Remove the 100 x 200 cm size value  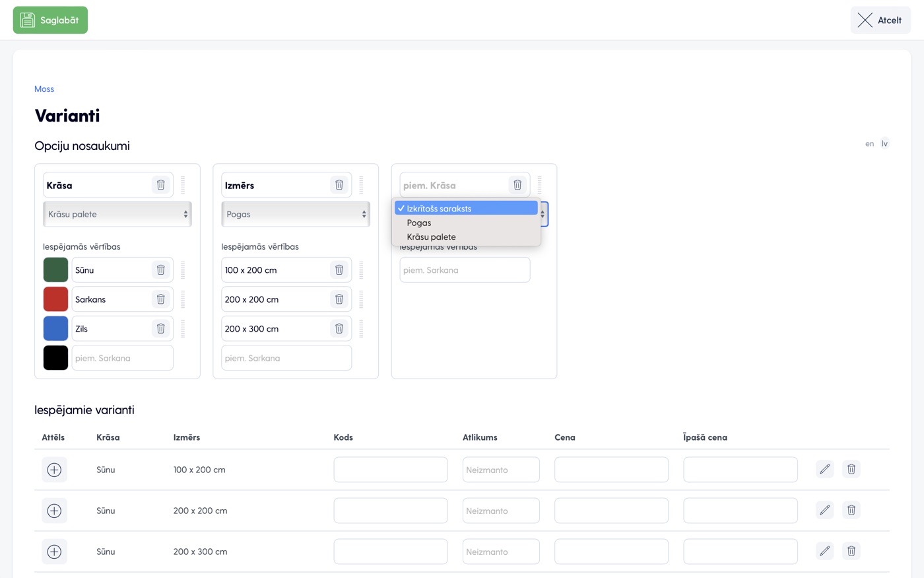[339, 270]
